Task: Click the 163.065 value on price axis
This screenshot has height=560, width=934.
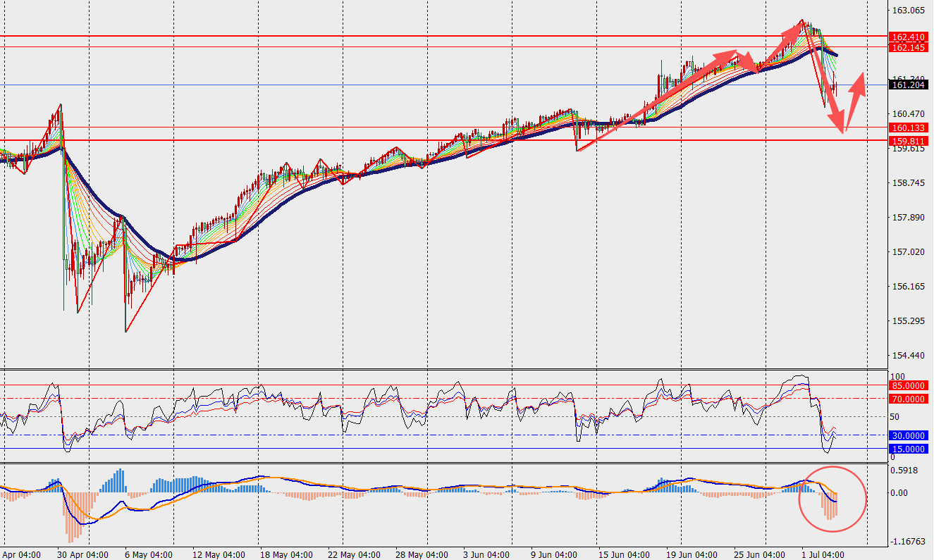Action: pos(908,11)
